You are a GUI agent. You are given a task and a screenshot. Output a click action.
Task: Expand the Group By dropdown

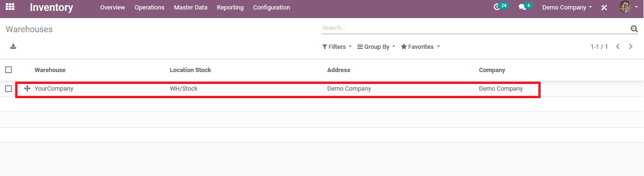[376, 47]
